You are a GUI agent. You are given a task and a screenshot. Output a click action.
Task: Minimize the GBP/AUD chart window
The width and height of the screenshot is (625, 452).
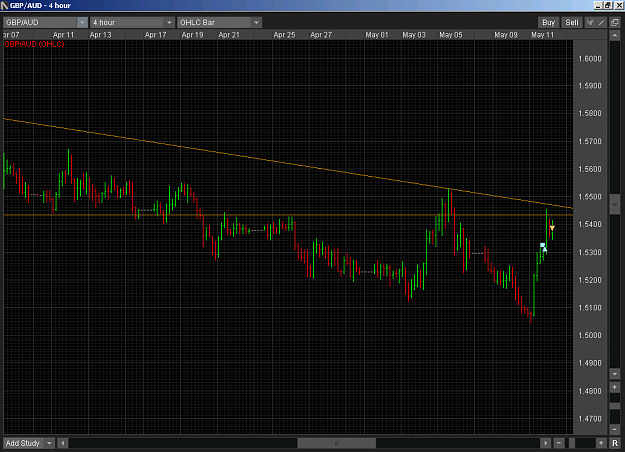click(x=598, y=5)
